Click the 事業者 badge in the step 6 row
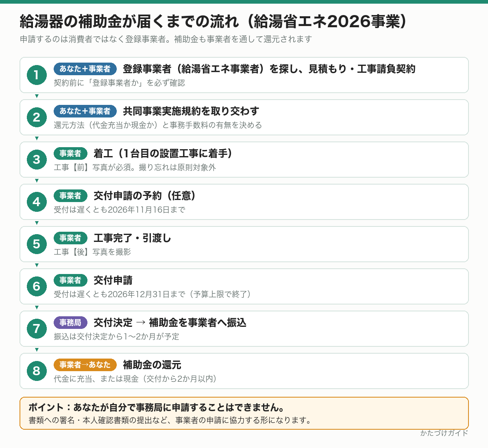This screenshot has width=488, height=448. [70, 280]
